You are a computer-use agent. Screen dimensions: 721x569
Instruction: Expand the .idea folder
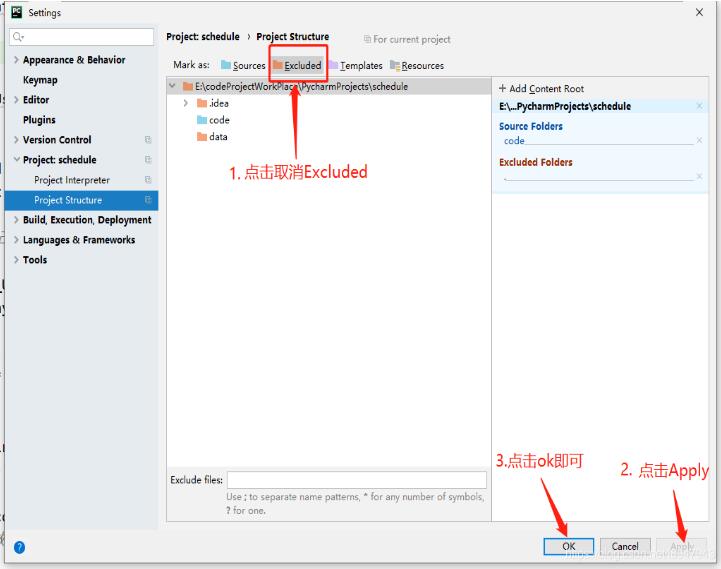click(x=185, y=103)
